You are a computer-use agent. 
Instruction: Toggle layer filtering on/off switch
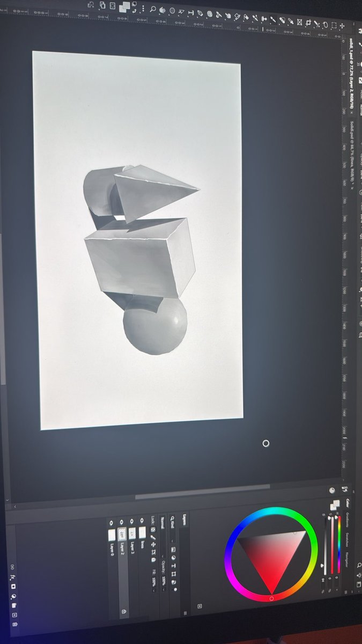pyautogui.click(x=175, y=589)
